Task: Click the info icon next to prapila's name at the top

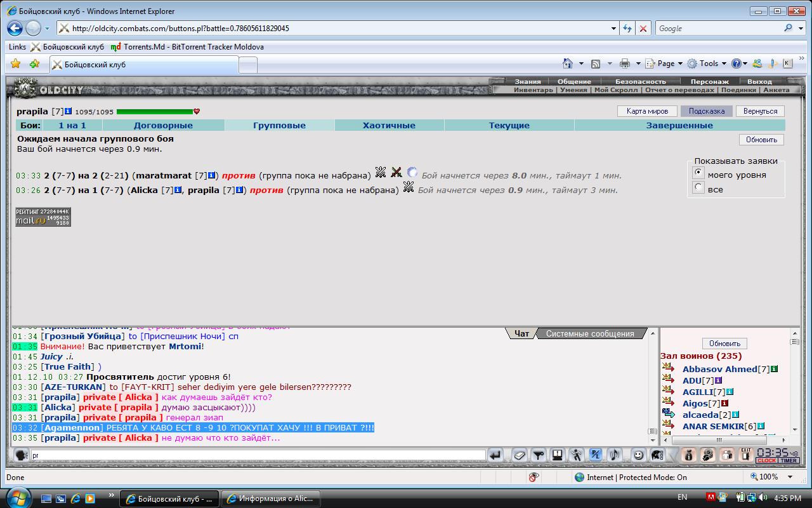Action: [69, 111]
